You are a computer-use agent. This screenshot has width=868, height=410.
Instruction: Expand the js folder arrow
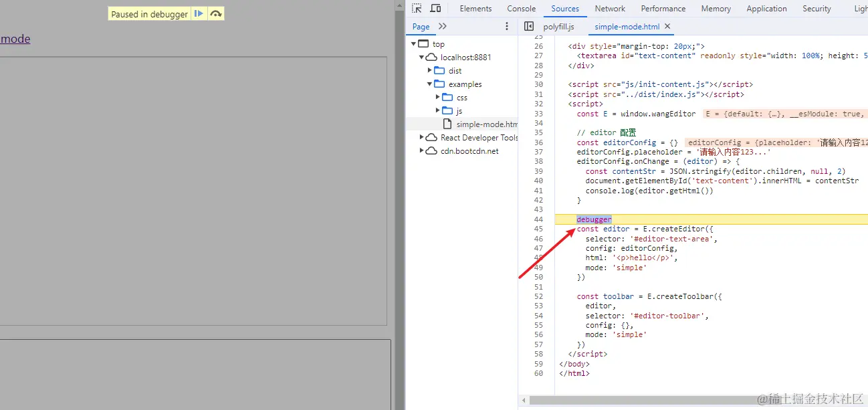pos(438,110)
